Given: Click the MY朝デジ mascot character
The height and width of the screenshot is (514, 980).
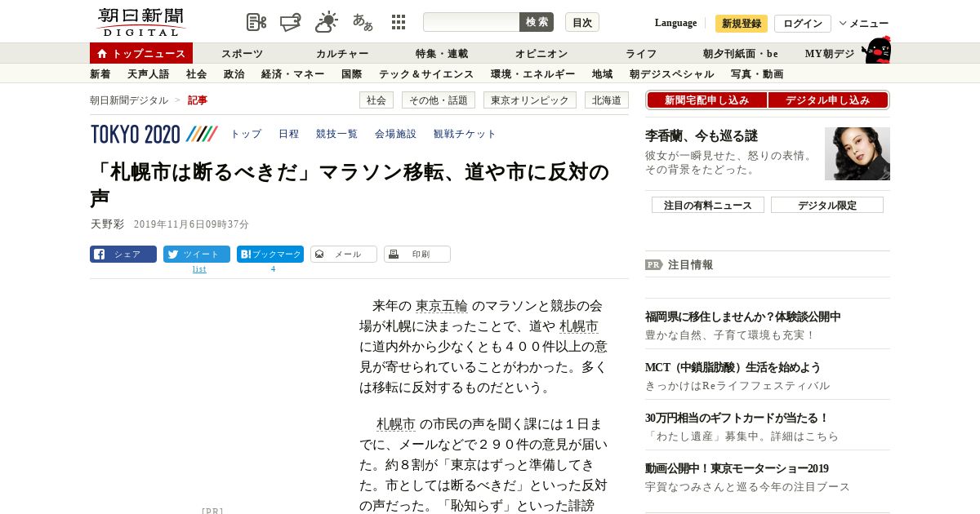Looking at the screenshot, I should tap(876, 50).
